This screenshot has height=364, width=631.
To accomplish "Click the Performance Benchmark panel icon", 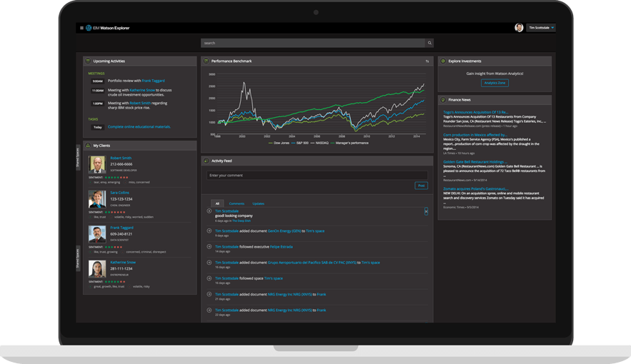I will click(206, 61).
